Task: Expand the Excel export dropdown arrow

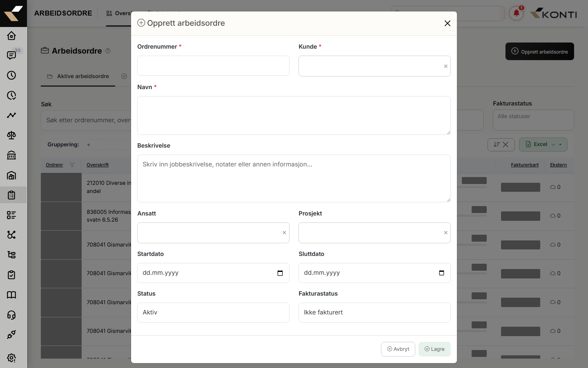Action: click(x=560, y=144)
